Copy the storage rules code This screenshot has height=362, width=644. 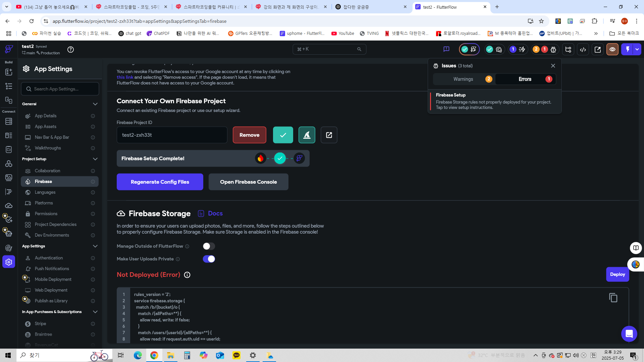(613, 298)
